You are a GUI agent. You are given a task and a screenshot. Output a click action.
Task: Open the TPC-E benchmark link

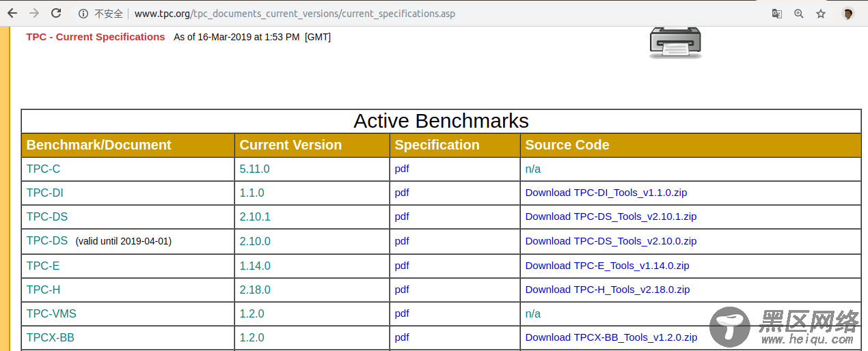43,266
